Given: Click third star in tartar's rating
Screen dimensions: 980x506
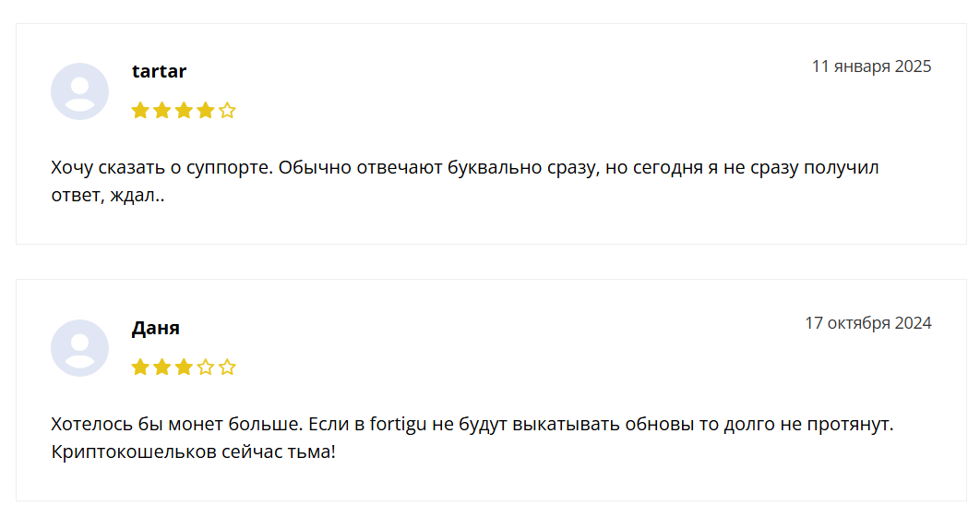Looking at the screenshot, I should point(184,111).
